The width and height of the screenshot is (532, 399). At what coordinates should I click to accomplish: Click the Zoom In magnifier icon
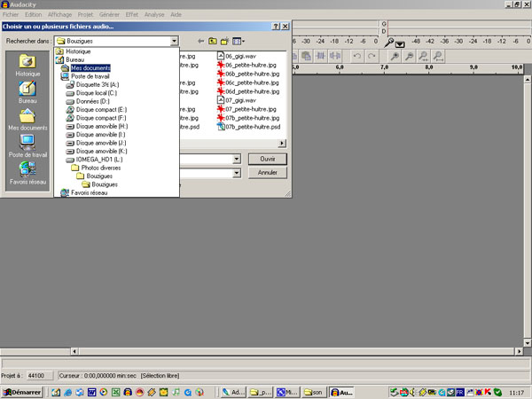395,56
